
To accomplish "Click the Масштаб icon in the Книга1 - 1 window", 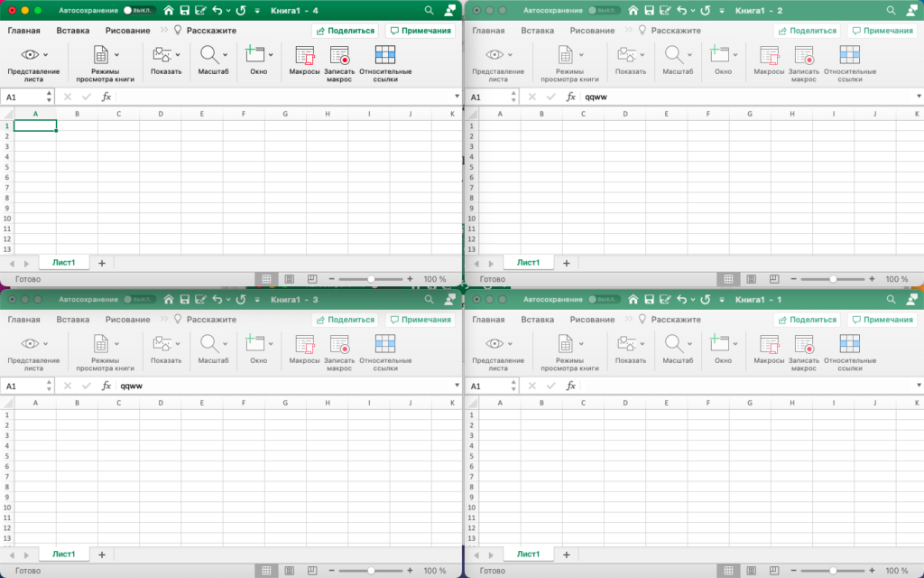I will pyautogui.click(x=674, y=343).
